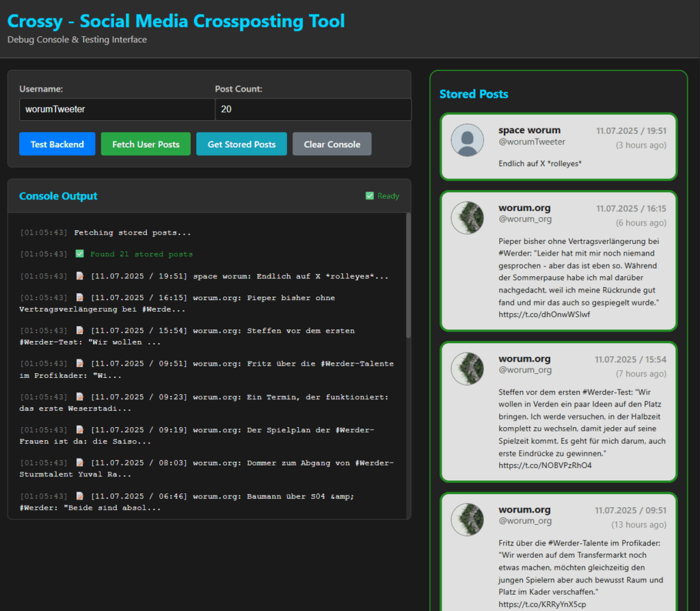Screen dimensions: 700x611
Task: Click the Stored Posts panel heading
Action: tap(474, 94)
